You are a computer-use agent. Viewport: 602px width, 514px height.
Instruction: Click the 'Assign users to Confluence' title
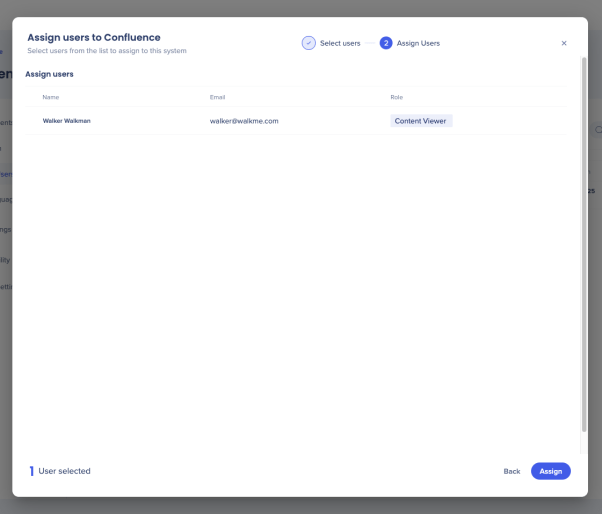[93, 38]
